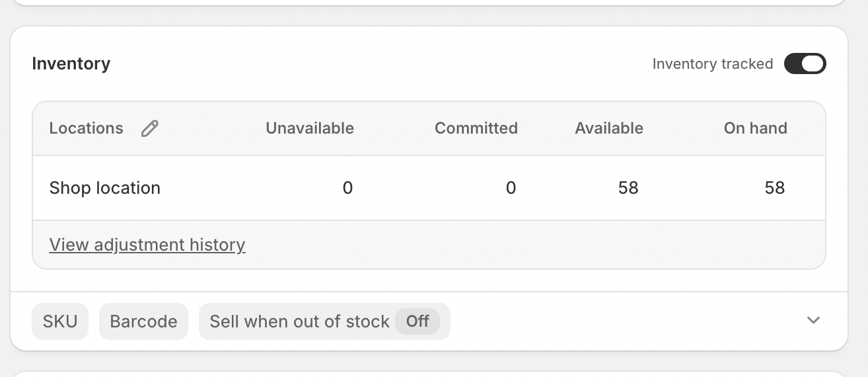The width and height of the screenshot is (868, 377).
Task: Click the Available column header
Action: [609, 128]
